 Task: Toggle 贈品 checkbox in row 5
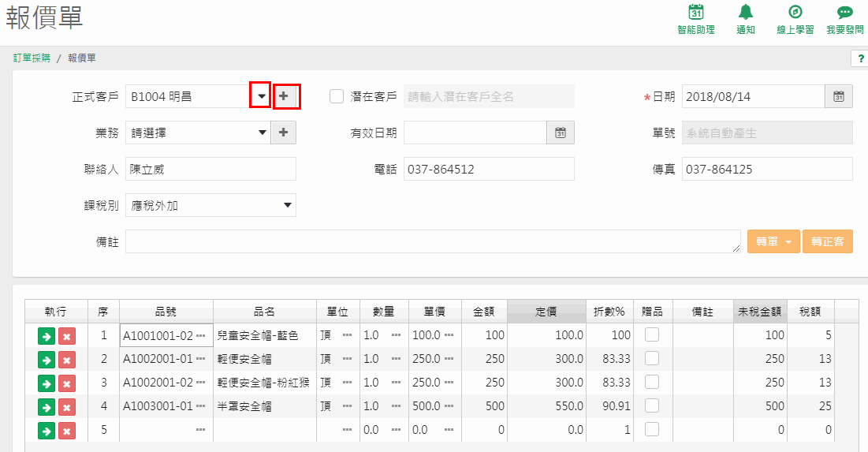(652, 429)
